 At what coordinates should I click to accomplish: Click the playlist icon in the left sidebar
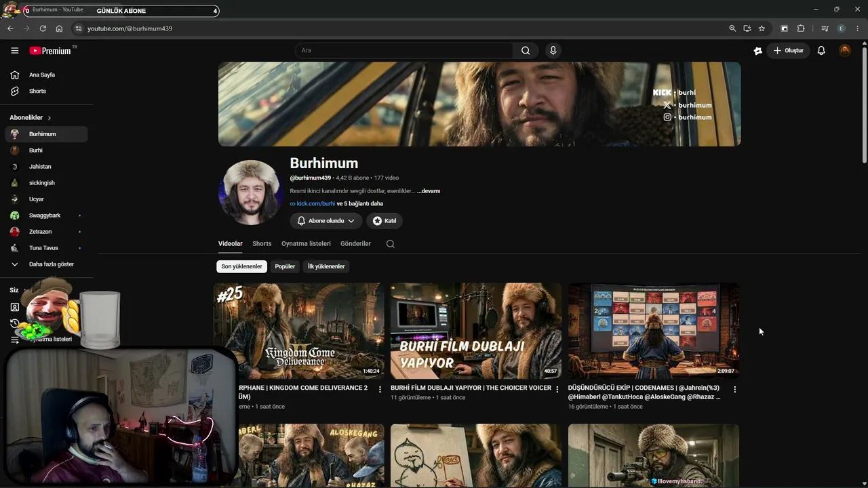14,340
